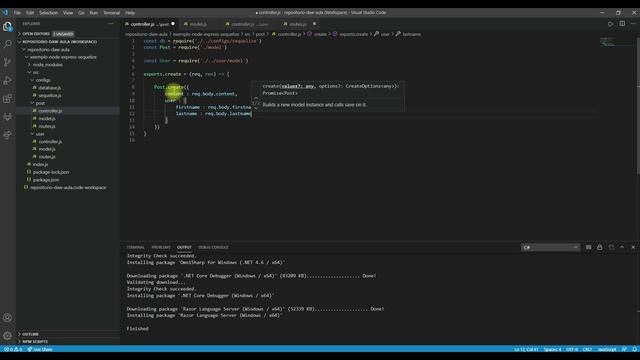This screenshot has width=640, height=360.
Task: Collapse the post folder
Action: tap(40, 103)
